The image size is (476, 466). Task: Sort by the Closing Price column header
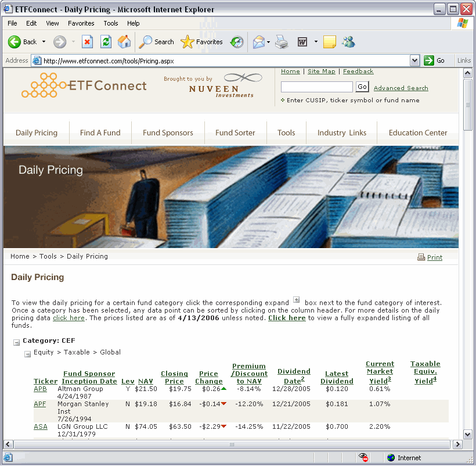tap(174, 378)
